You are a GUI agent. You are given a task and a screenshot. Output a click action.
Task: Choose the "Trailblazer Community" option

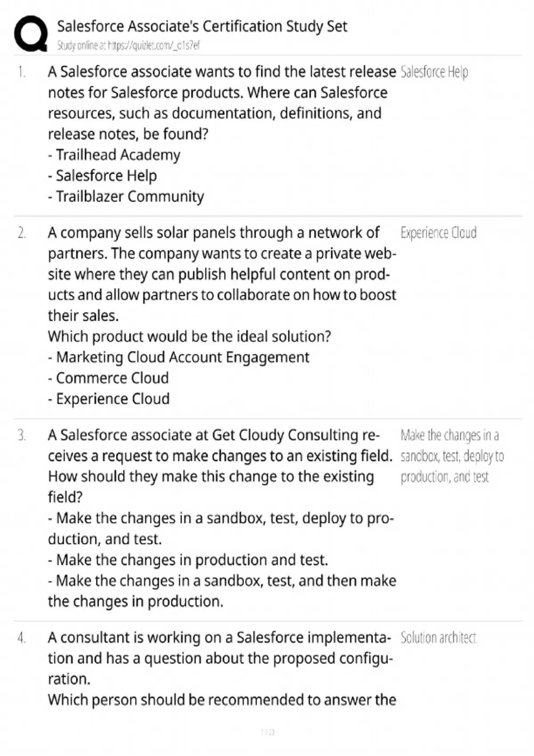pos(126,196)
